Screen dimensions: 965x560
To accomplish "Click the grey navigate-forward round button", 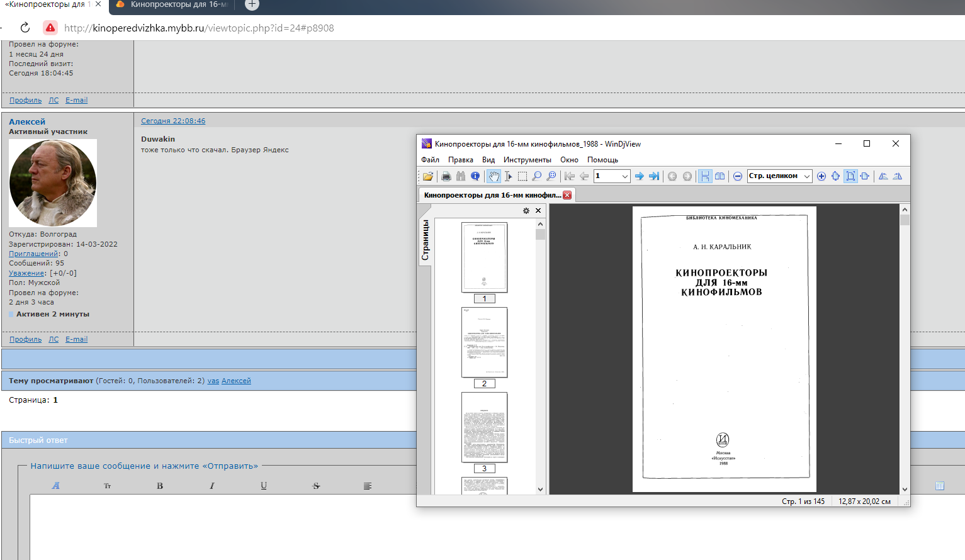I will click(x=687, y=176).
